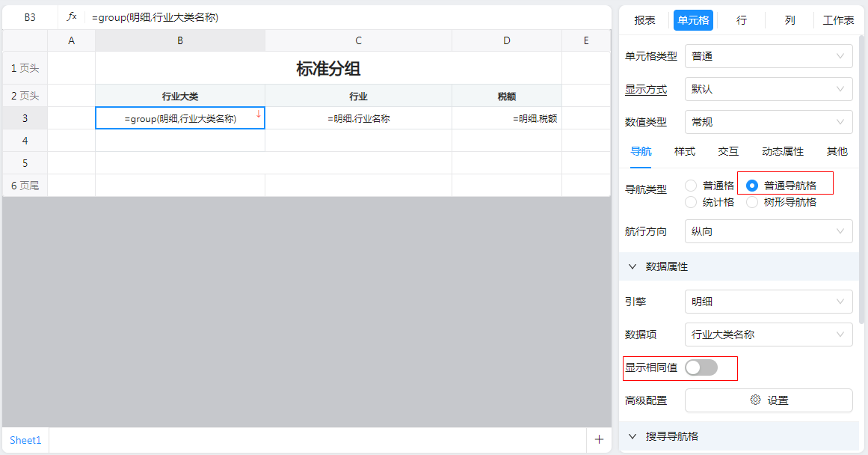Choose the 树形导航格 radio option
This screenshot has height=455, width=868.
pos(752,202)
